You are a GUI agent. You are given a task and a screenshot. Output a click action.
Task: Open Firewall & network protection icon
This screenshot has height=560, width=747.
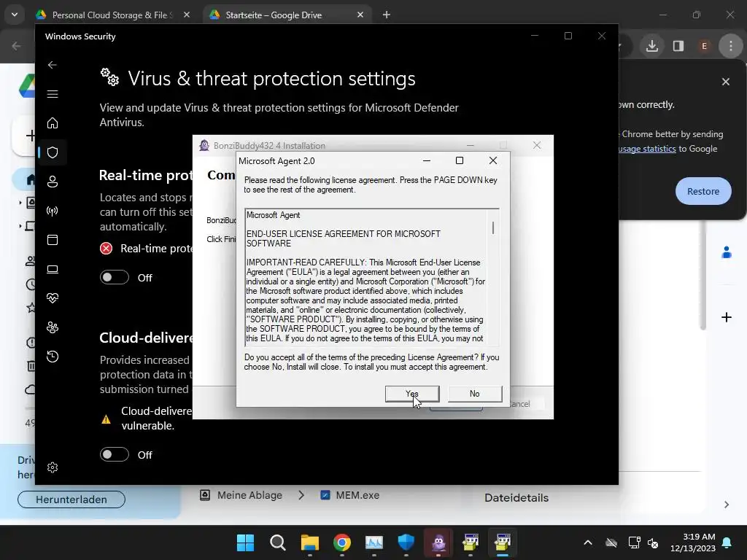[53, 211]
